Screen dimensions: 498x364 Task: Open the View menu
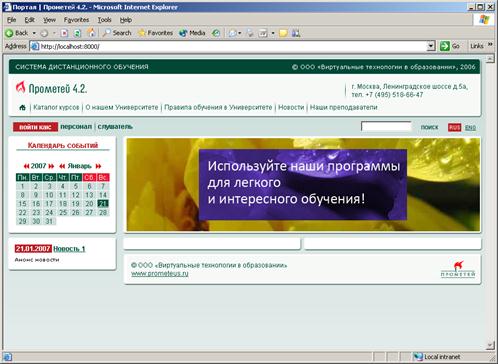click(x=49, y=20)
